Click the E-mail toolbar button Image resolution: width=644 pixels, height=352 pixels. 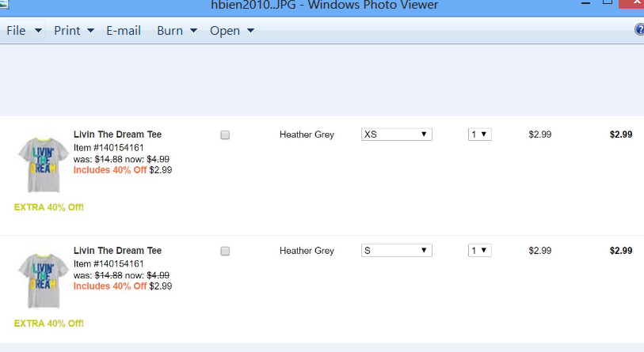(x=124, y=31)
